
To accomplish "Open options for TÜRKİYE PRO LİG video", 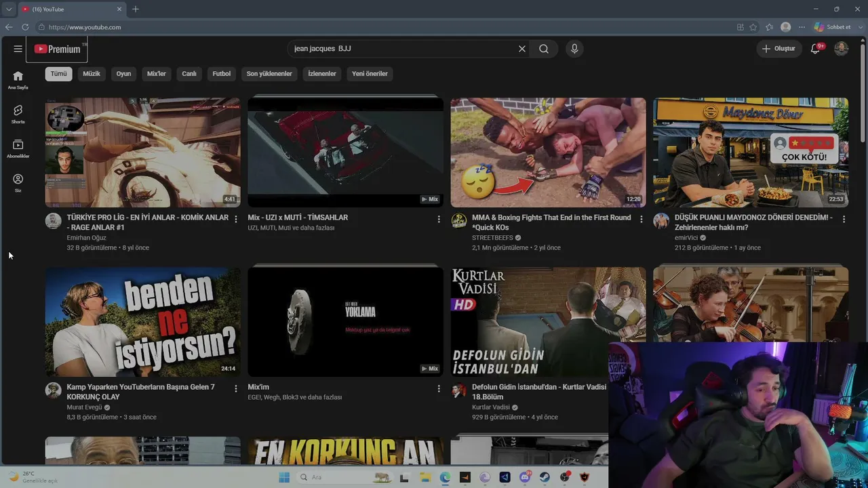I will tap(236, 219).
